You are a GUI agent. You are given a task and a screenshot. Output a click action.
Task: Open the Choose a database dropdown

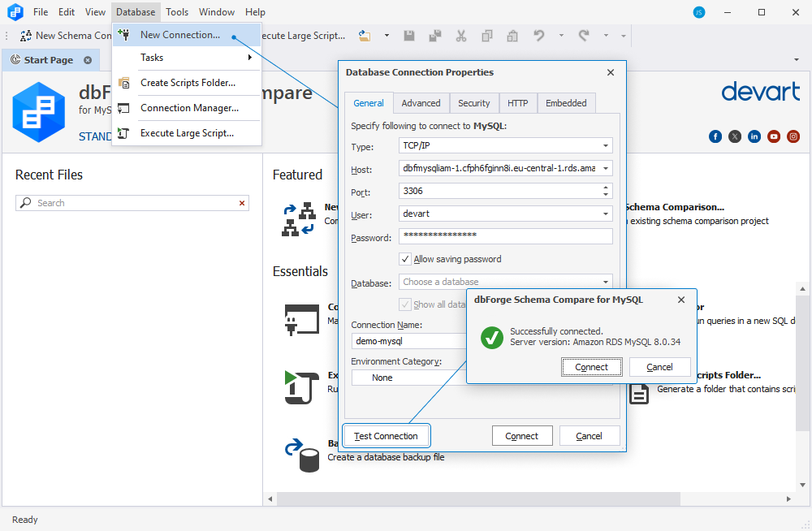[x=505, y=282]
